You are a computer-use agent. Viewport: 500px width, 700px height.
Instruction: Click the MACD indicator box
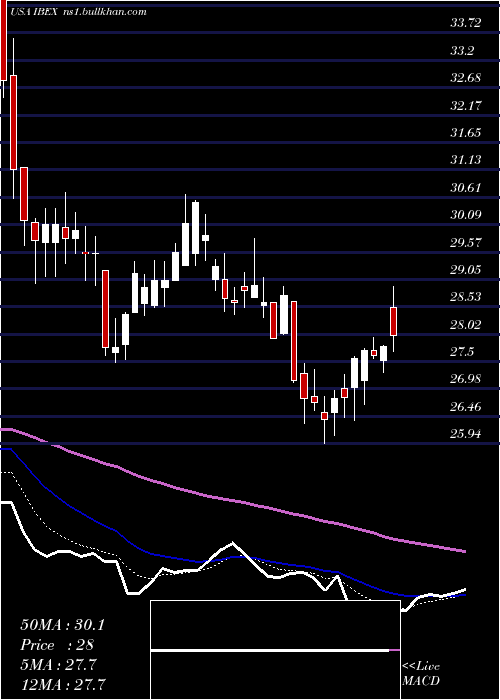pos(275,650)
